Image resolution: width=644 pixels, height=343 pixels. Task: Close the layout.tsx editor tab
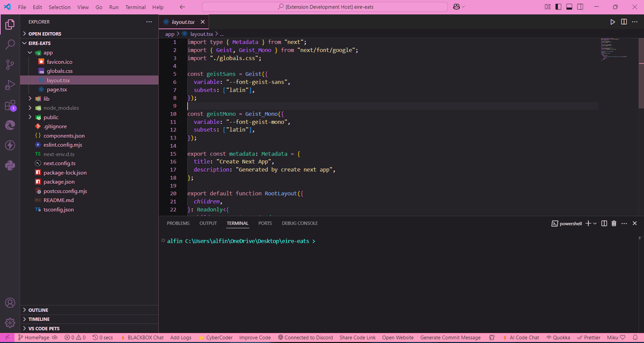[202, 22]
